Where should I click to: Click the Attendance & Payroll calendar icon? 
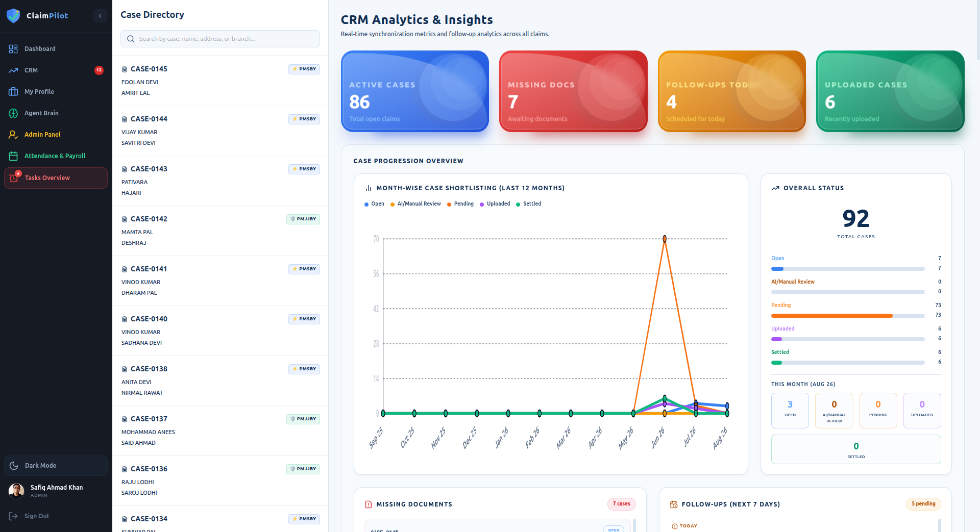(x=13, y=156)
